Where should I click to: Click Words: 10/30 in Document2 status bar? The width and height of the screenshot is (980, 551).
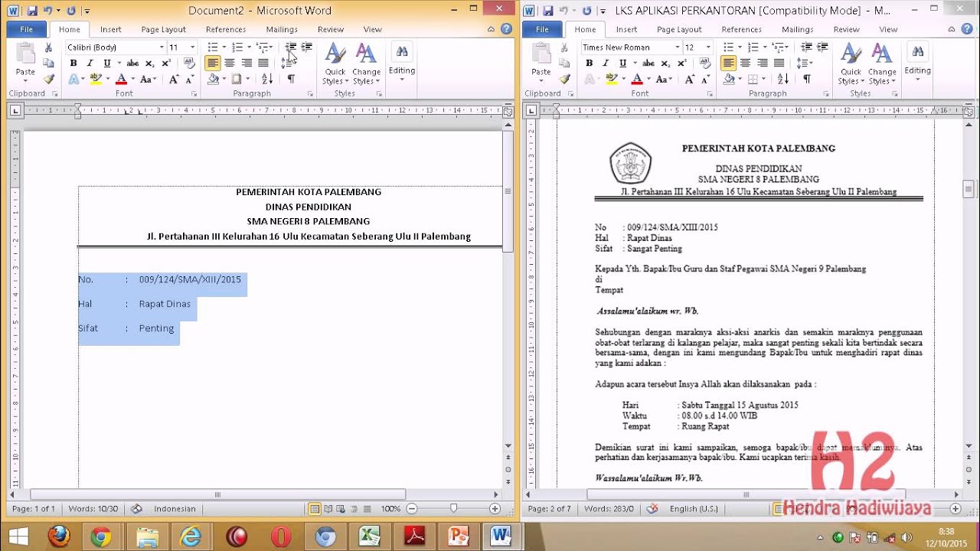(93, 509)
